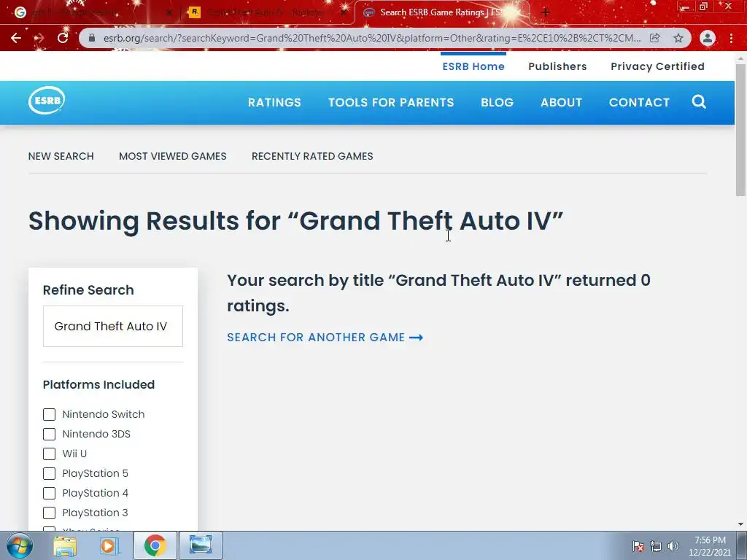Bookmark this page with the star icon
Screen dimensions: 747x560
tap(678, 38)
